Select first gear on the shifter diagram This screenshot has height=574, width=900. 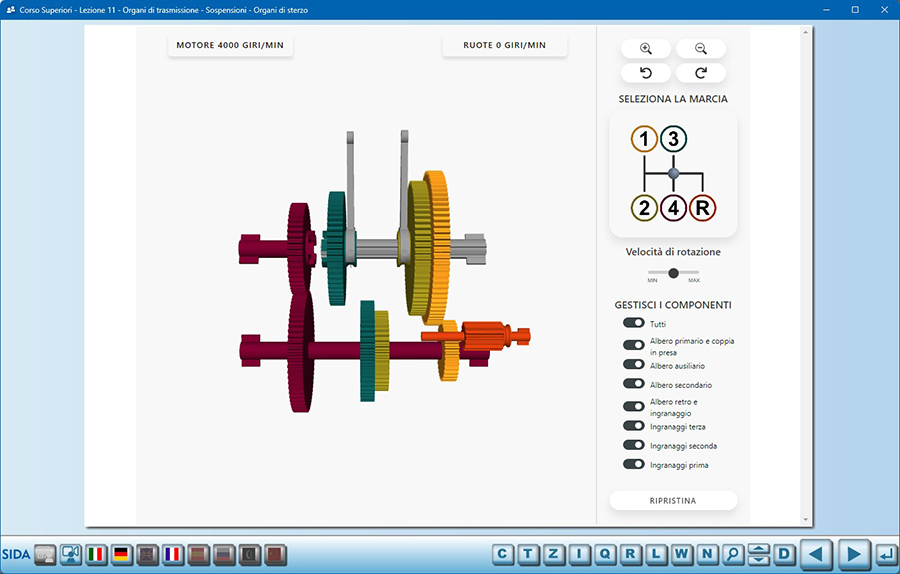tap(644, 139)
